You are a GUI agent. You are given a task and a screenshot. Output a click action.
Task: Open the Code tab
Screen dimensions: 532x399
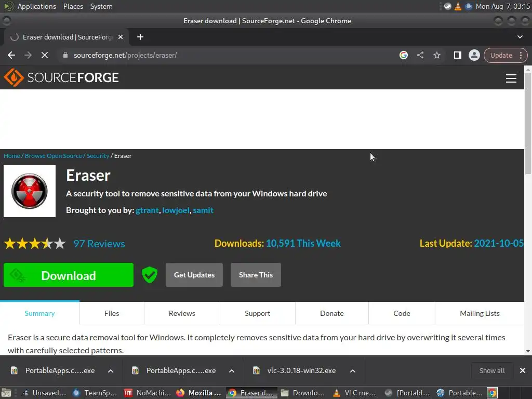tap(402, 313)
